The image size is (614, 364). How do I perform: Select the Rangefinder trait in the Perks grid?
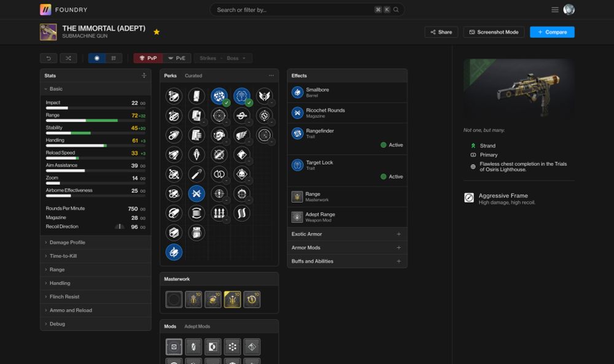pyautogui.click(x=219, y=96)
